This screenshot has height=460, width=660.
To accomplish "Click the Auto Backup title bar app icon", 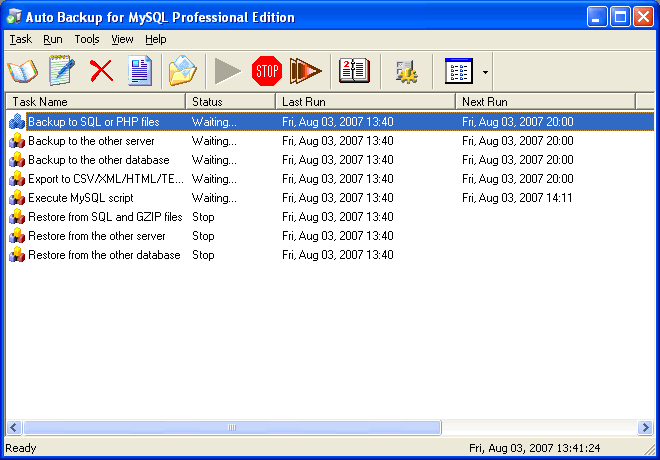I will [14, 16].
